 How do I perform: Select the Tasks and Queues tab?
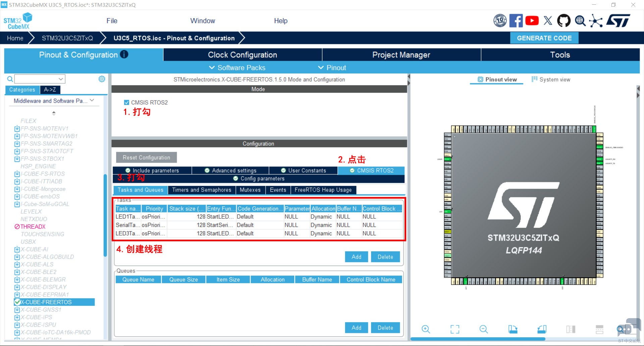pyautogui.click(x=141, y=190)
